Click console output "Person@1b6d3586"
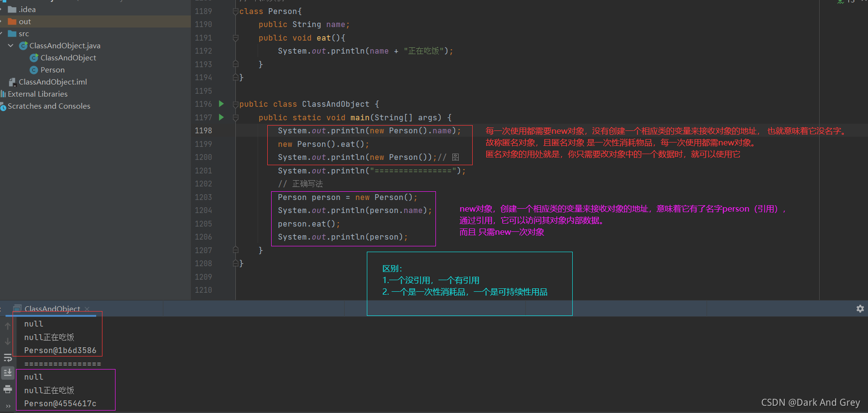The image size is (868, 413). pos(60,350)
